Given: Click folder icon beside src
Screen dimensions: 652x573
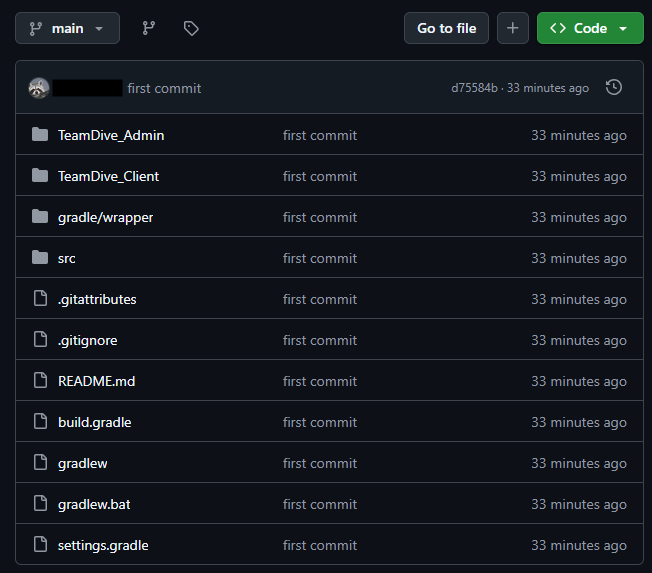Looking at the screenshot, I should pos(40,257).
